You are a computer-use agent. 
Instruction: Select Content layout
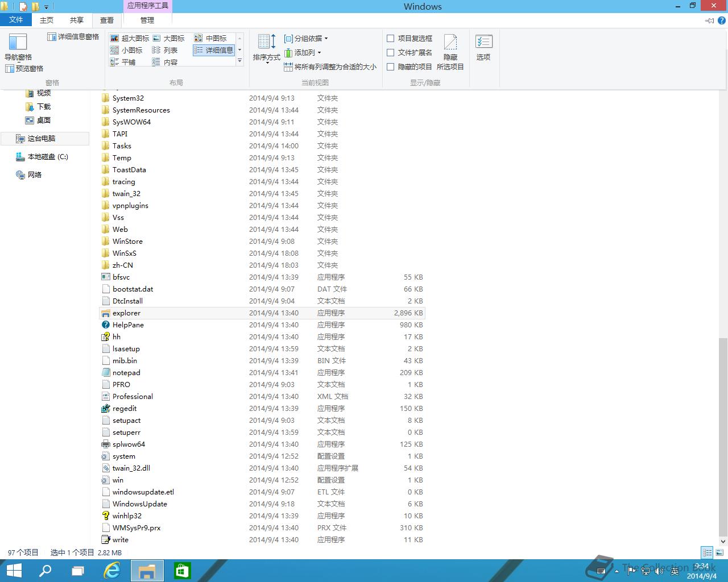coord(165,62)
